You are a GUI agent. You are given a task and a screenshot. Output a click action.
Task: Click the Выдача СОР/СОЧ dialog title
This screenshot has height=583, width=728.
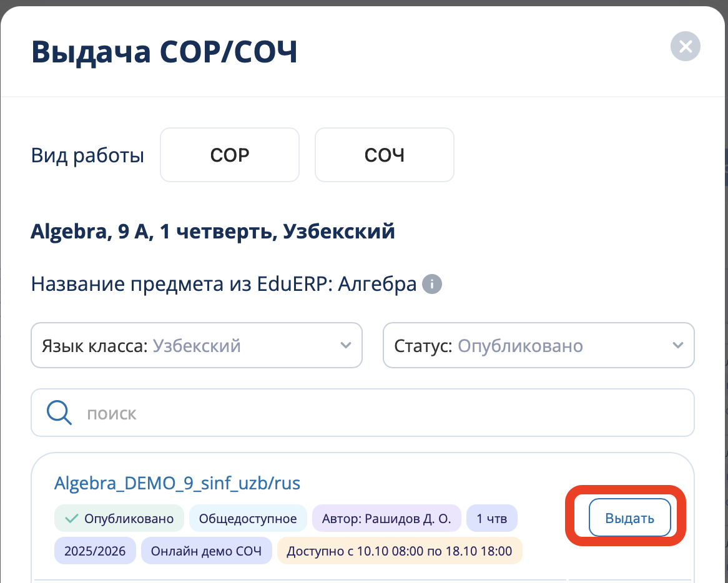coord(164,52)
